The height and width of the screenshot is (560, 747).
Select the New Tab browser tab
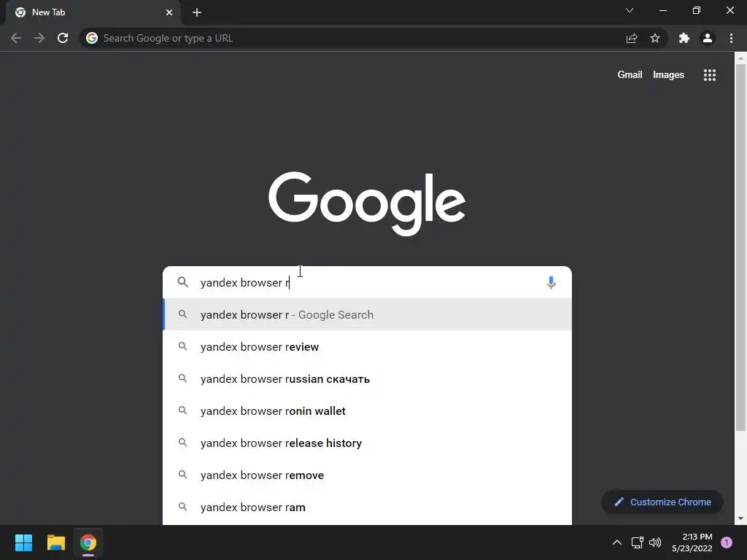93,12
